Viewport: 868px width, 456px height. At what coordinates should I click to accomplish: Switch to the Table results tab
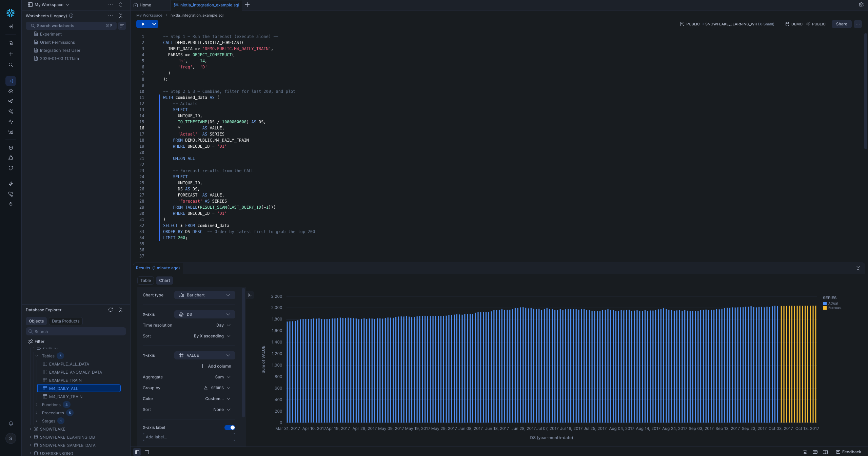(x=145, y=281)
